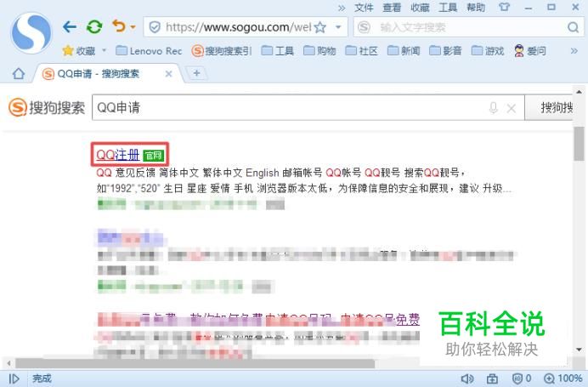The image size is (588, 387).
Task: Open the 新闻 bookmark folder
Action: pos(404,51)
